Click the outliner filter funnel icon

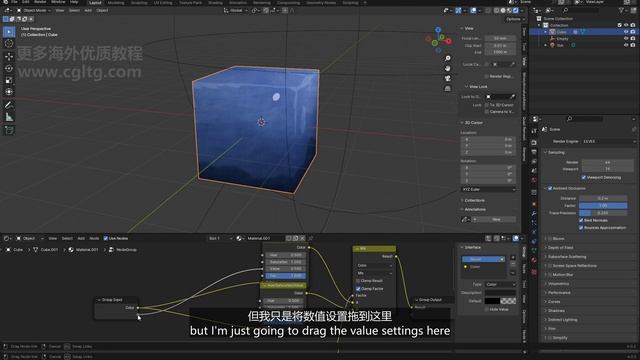621,10
